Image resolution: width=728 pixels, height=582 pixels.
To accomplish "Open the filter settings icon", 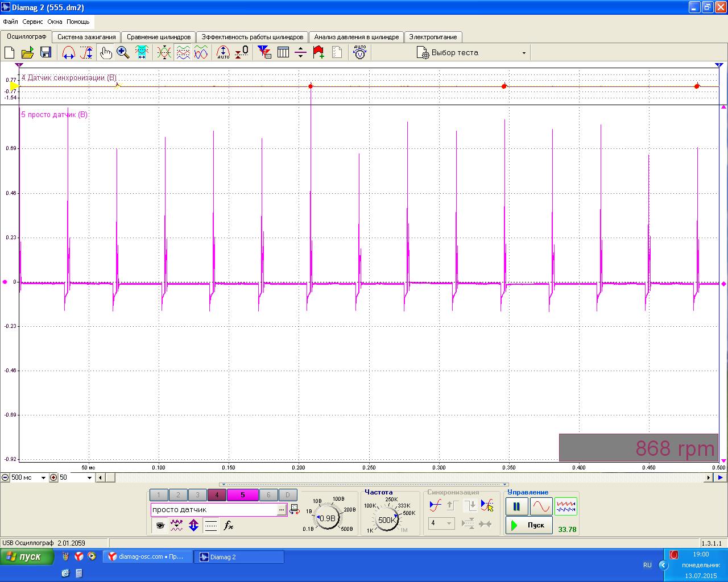I will click(264, 53).
